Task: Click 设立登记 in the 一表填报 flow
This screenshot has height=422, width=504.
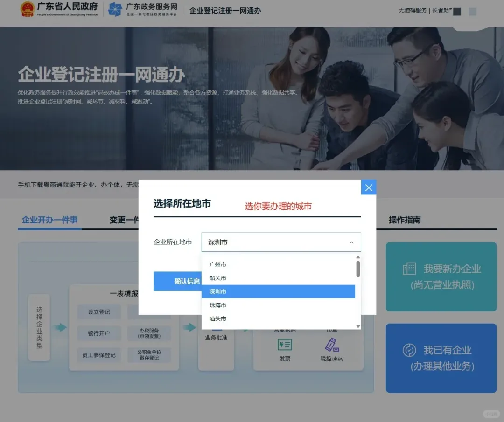Action: point(99,311)
